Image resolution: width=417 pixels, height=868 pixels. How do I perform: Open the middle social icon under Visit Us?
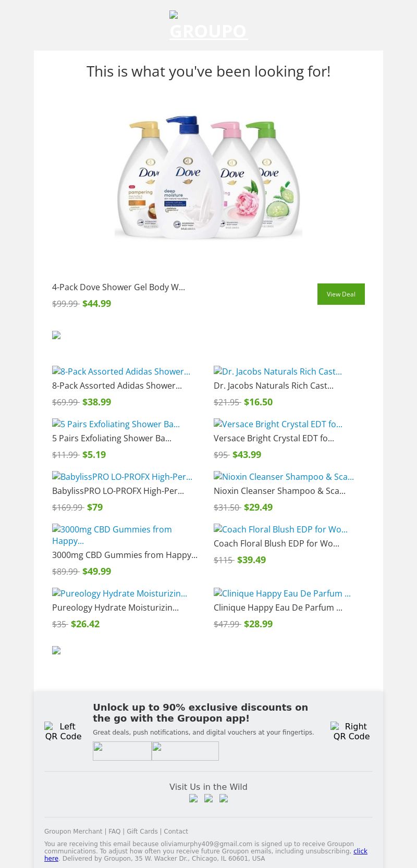(x=208, y=798)
